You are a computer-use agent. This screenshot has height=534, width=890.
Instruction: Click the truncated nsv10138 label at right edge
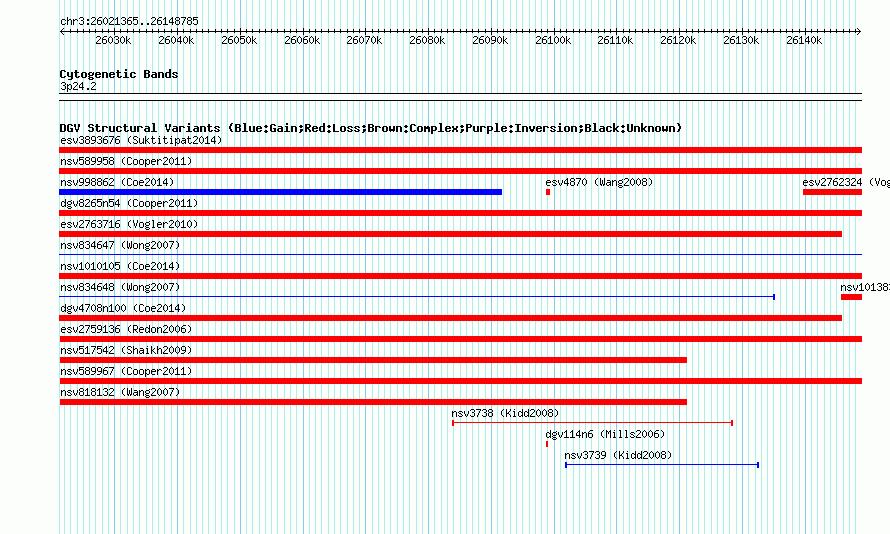tap(865, 287)
